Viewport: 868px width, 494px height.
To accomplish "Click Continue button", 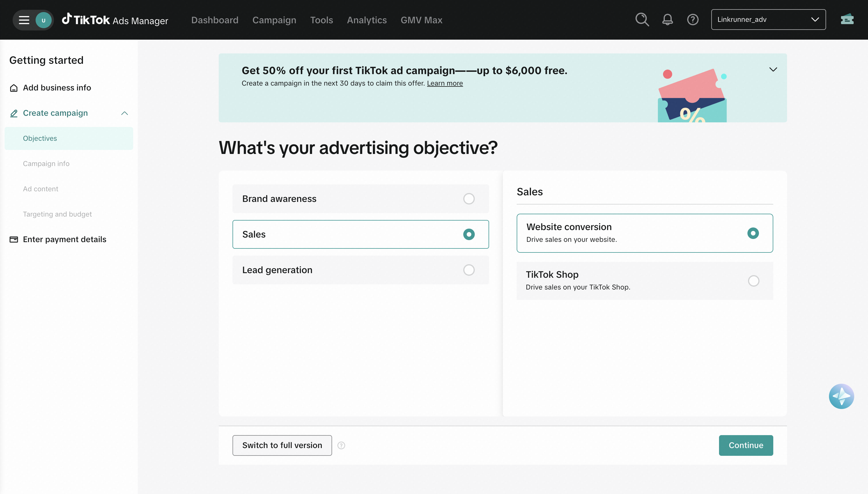I will [x=746, y=445].
